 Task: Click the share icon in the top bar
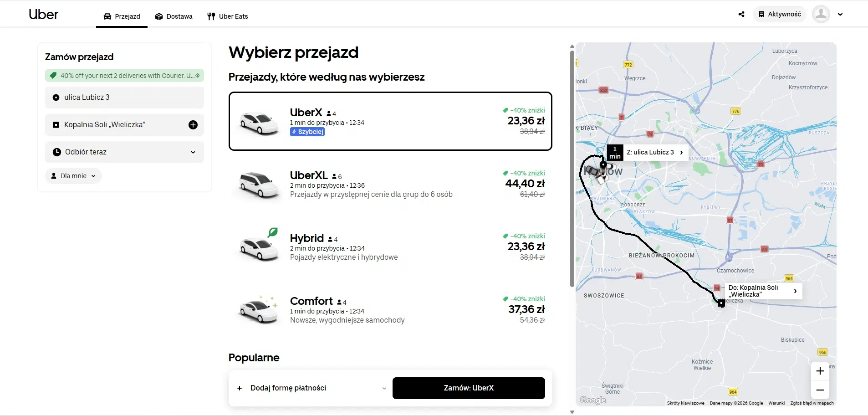point(741,14)
